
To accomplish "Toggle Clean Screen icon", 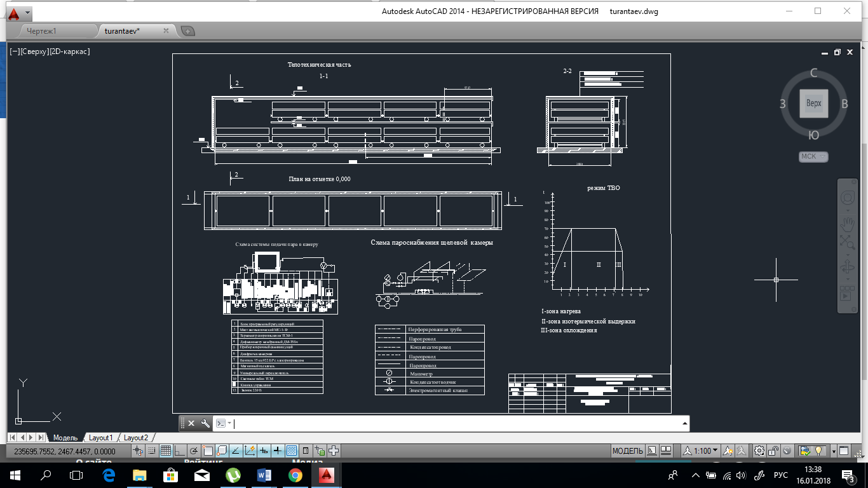I will click(x=844, y=451).
